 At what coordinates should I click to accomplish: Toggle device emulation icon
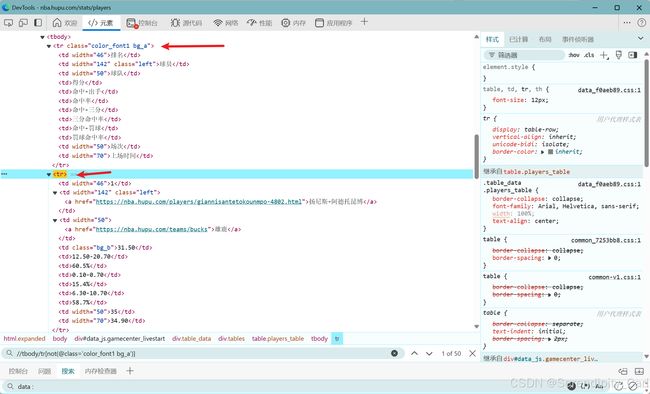click(23, 22)
